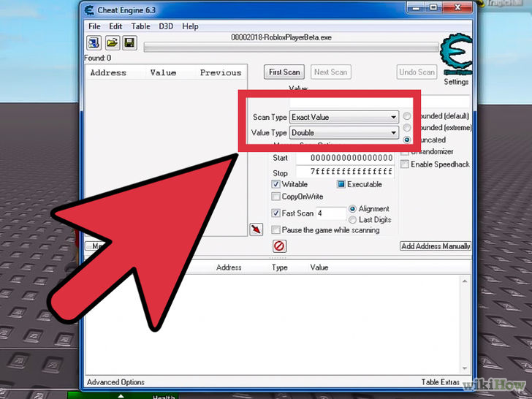Toggle the Unrandomizer checkbox
This screenshot has height=399, width=532.
405,152
